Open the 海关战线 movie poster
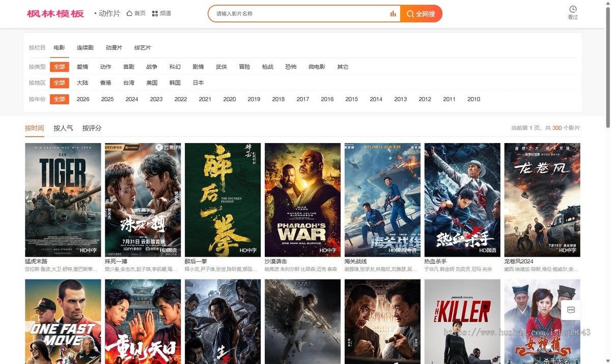611x364 pixels. (x=382, y=200)
